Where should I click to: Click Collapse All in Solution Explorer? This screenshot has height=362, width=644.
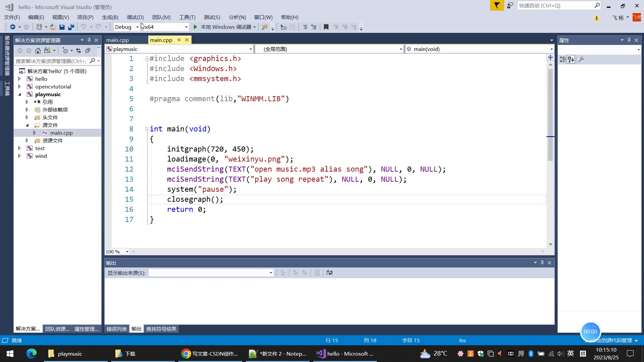click(x=88, y=51)
